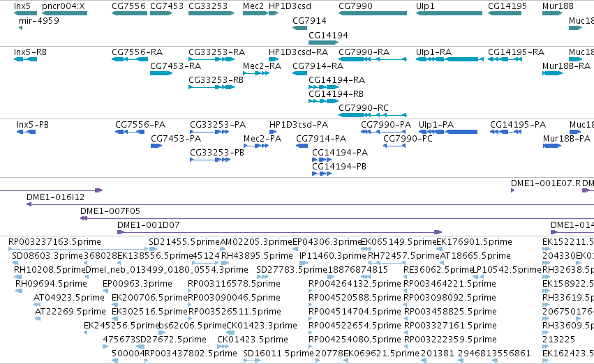This screenshot has width=594, height=364.
Task: Select the HP1D3csd gene label
Action: click(x=290, y=6)
